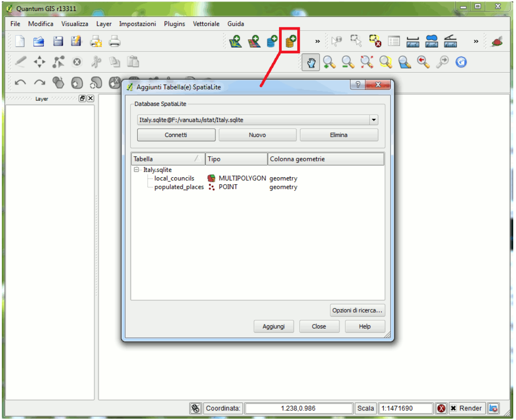
Task: Open Composer Manager printer icon
Action: (x=114, y=42)
